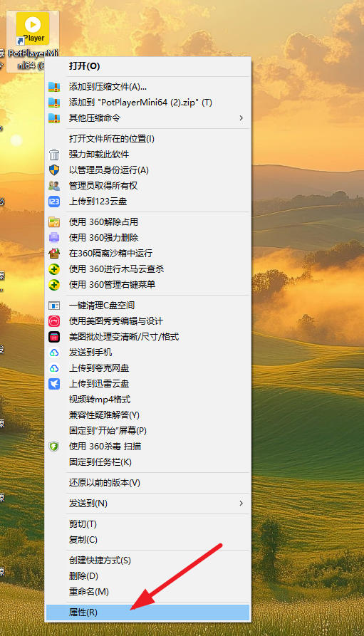This screenshot has width=364, height=636.
Task: Choose 剪切(T) from the menu
Action: pyautogui.click(x=147, y=524)
